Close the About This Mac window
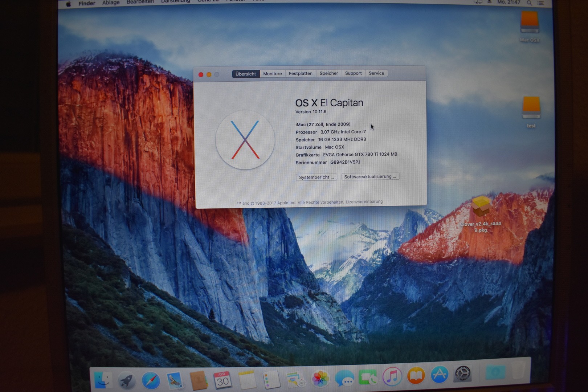This screenshot has height=392, width=588. 201,75
